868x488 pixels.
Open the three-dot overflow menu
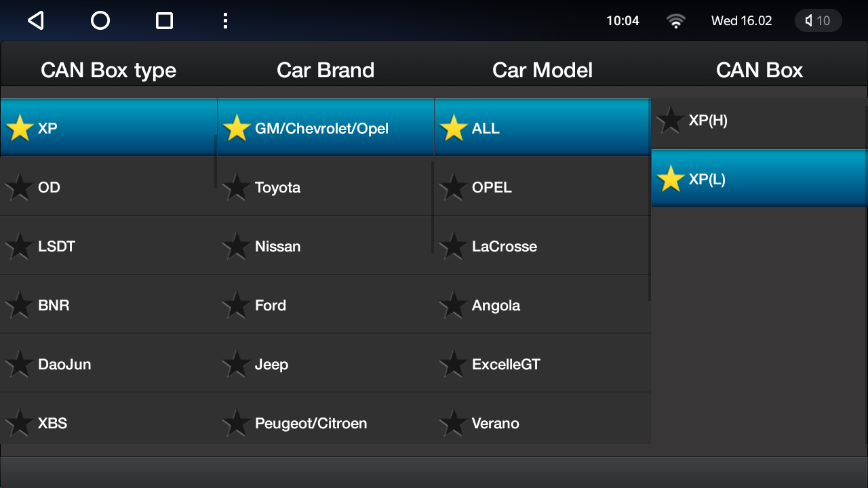225,21
